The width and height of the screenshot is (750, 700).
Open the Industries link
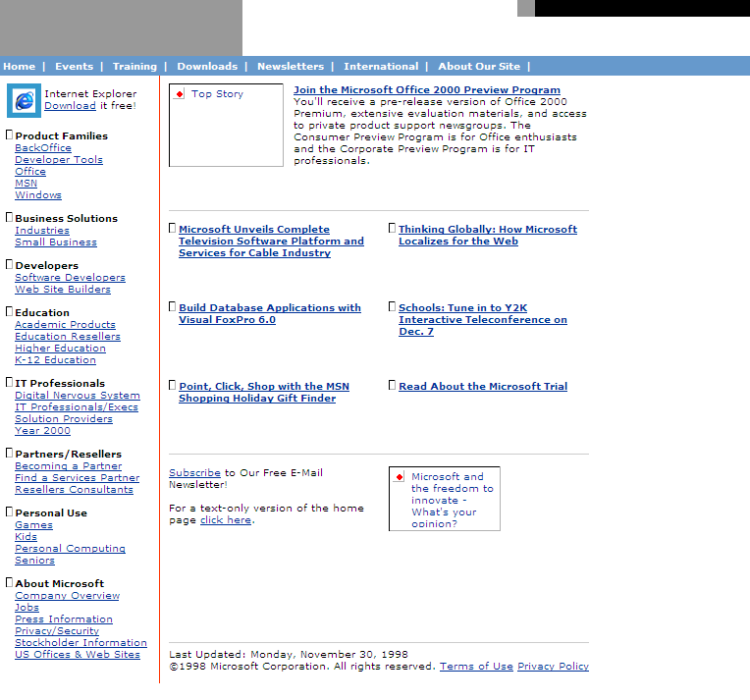pyautogui.click(x=42, y=231)
